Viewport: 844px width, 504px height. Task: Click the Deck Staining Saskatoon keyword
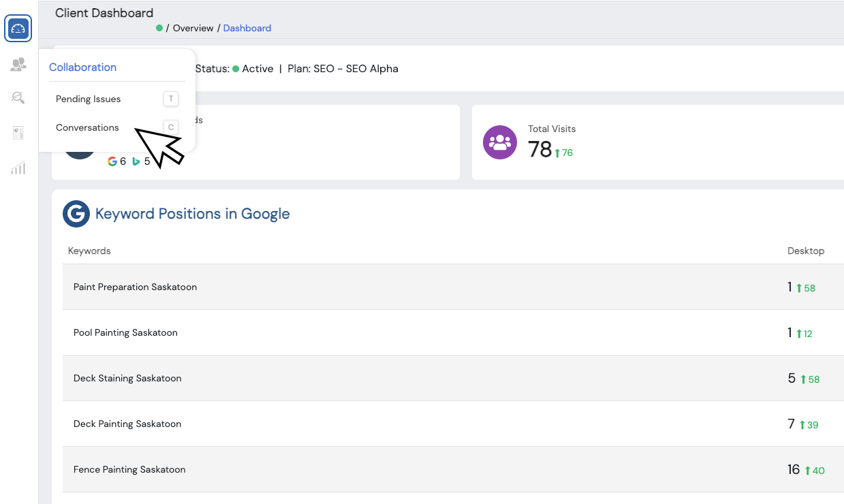tap(127, 379)
